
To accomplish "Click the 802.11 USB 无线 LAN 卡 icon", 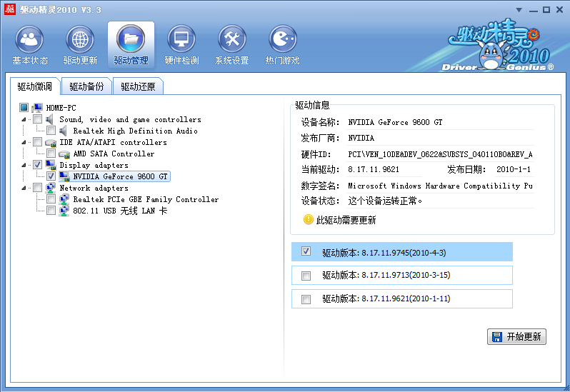I will (64, 211).
